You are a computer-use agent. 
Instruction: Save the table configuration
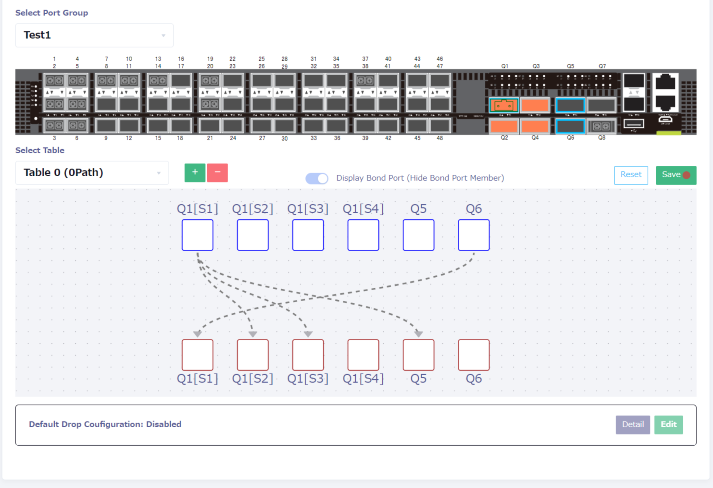click(x=676, y=175)
